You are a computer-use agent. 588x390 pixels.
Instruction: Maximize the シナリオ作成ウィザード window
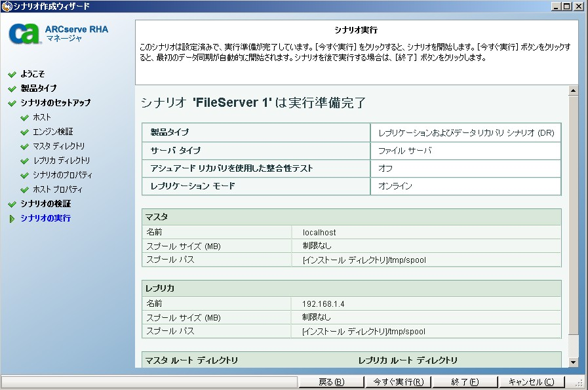coord(566,6)
